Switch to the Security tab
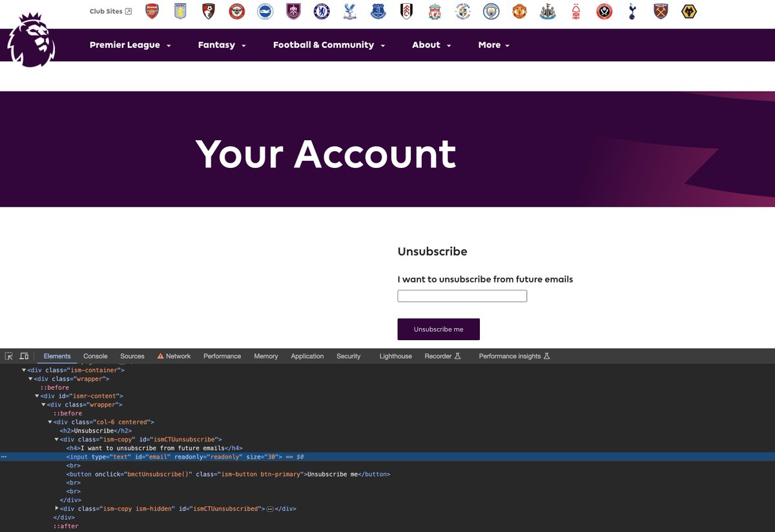 [x=349, y=356]
